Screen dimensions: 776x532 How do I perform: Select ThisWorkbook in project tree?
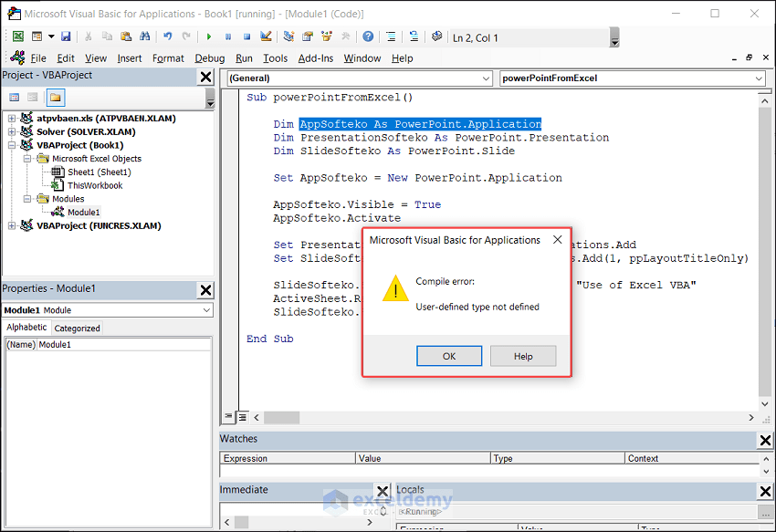[x=95, y=185]
